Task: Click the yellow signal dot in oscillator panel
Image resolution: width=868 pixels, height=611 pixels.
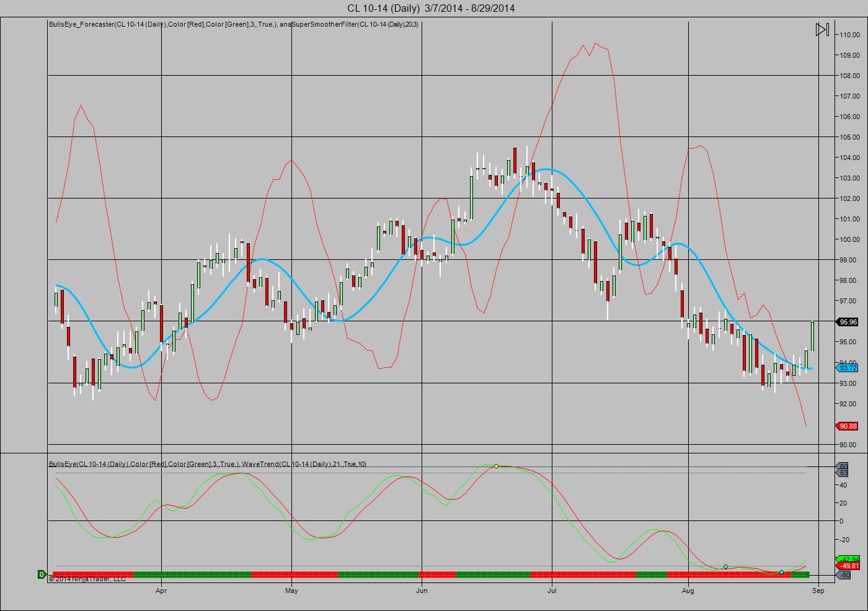Action: (x=496, y=466)
